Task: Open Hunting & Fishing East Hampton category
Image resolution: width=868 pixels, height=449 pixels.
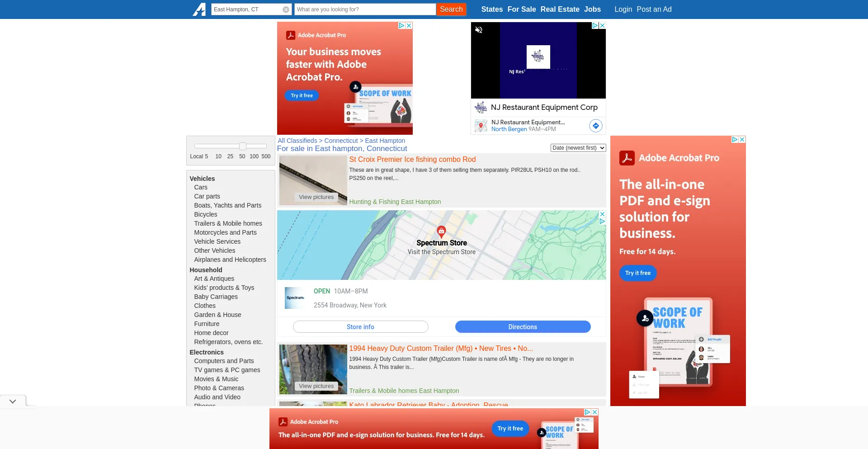Action: coord(395,202)
